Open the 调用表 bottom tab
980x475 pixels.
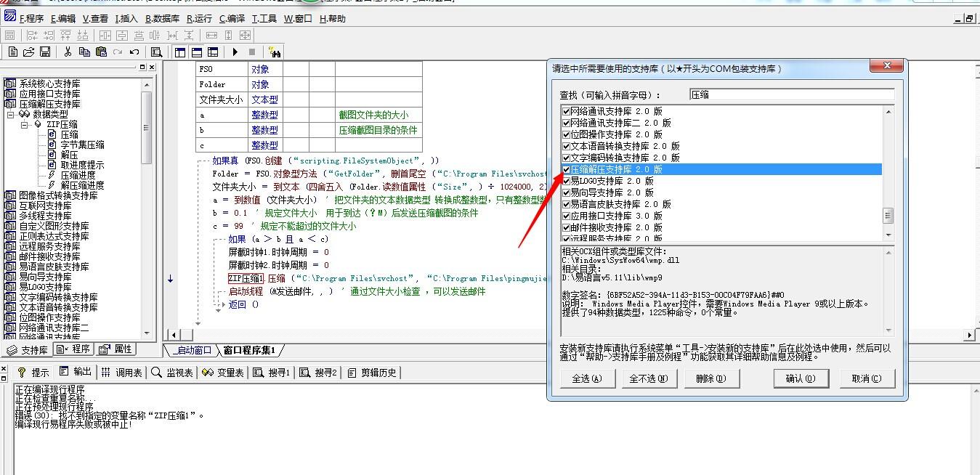click(x=122, y=373)
